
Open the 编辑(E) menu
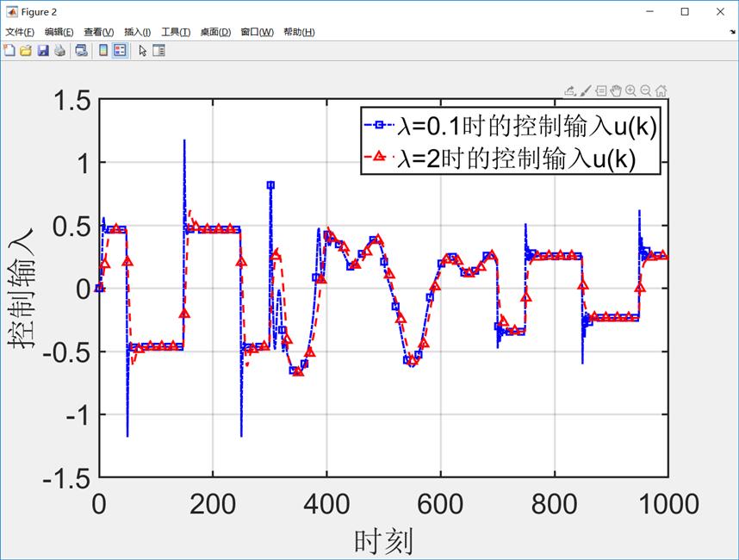[x=59, y=32]
